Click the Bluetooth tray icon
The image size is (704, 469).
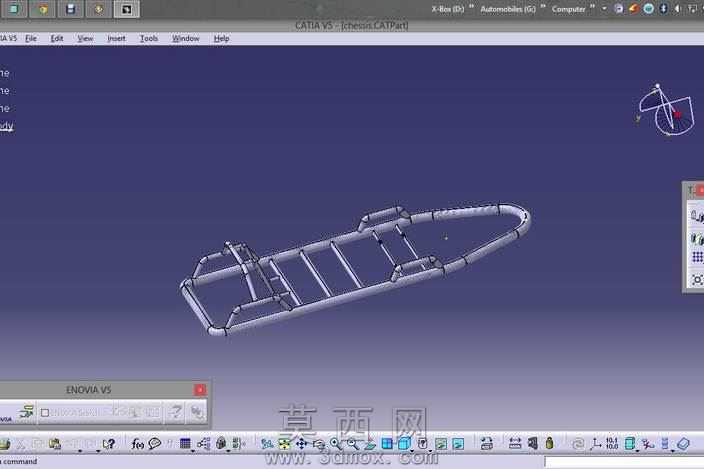(664, 9)
